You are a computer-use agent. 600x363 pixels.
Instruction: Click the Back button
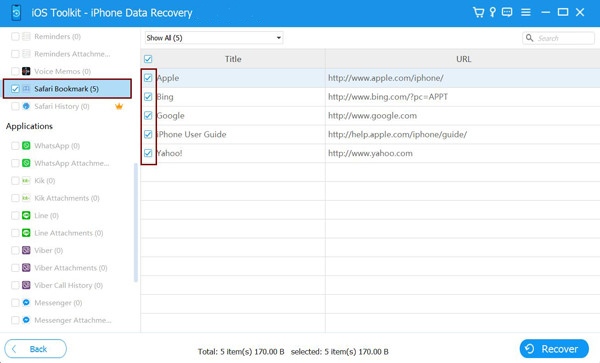tap(36, 349)
